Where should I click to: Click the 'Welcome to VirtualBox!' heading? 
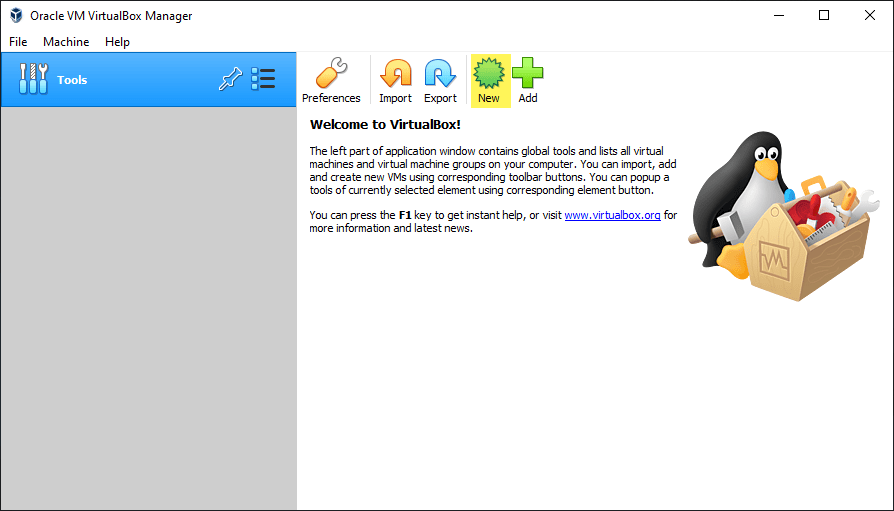pyautogui.click(x=385, y=124)
